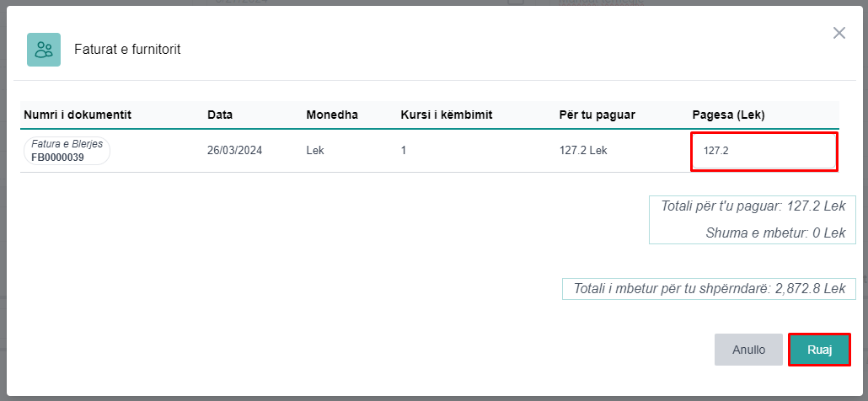This screenshot has height=401, width=868.
Task: Click the Për tu paguar column header
Action: pos(597,115)
